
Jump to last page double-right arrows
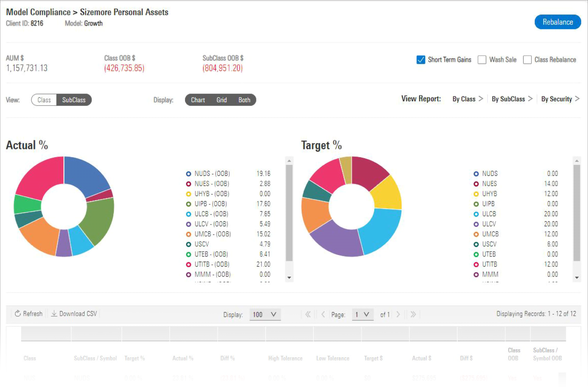click(x=413, y=314)
